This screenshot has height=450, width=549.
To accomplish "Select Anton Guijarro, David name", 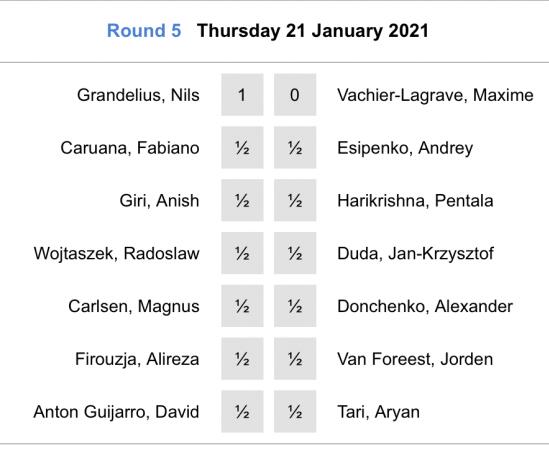I will (x=116, y=412).
